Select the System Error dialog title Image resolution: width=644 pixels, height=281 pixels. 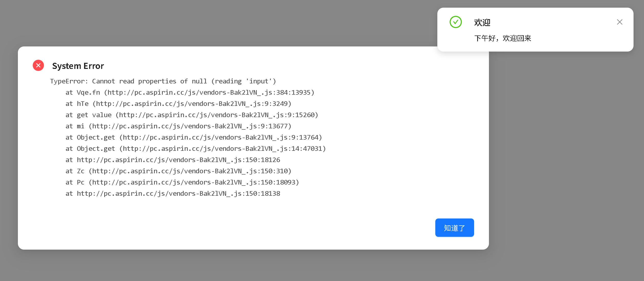[x=78, y=66]
